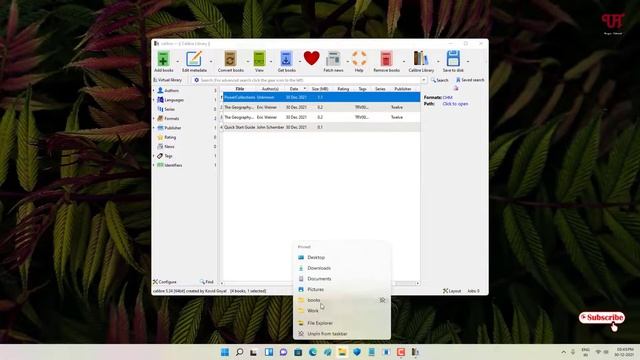The height and width of the screenshot is (360, 640).
Task: Sort by the Size (MB) column header
Action: click(320, 89)
